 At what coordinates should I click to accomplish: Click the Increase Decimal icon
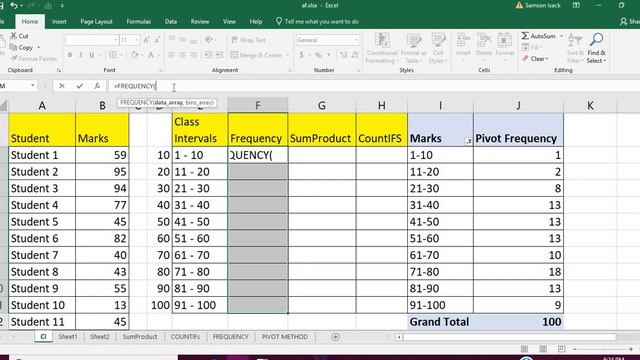coord(344,55)
